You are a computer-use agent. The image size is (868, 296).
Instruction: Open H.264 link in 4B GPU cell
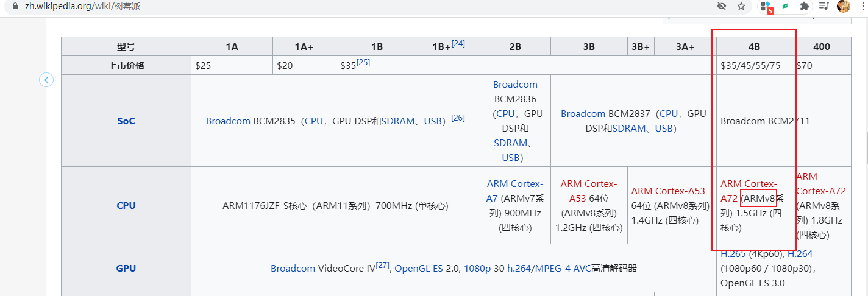[x=800, y=253]
